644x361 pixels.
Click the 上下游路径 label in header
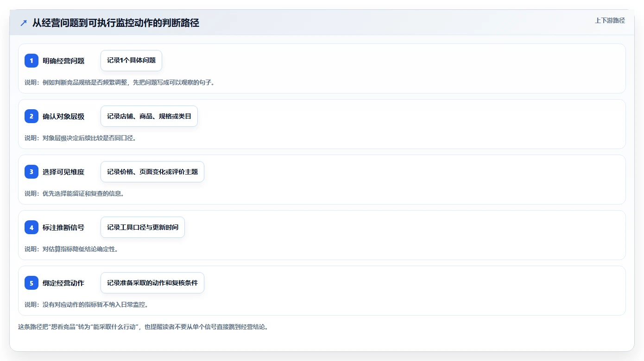(x=610, y=20)
